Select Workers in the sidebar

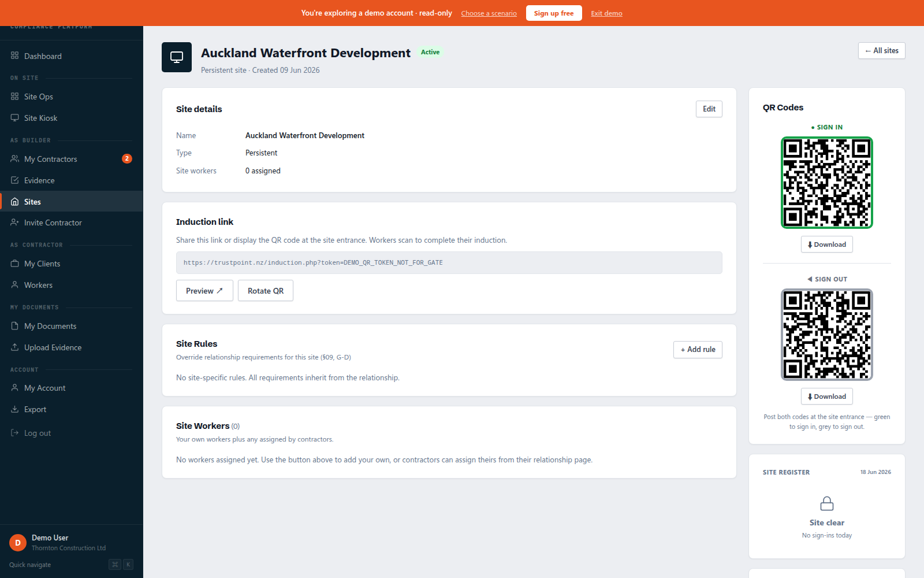click(x=72, y=285)
